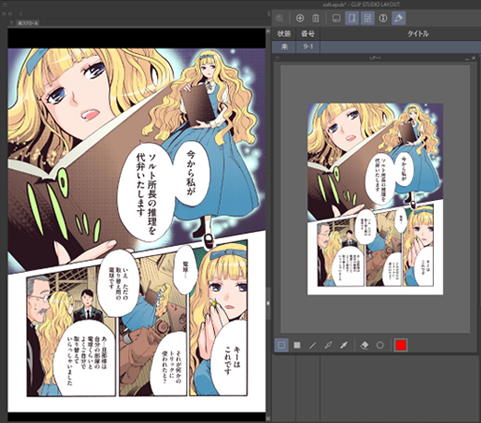Select the 未 status cell in report list
Screen dimensions: 481x423
tap(284, 47)
